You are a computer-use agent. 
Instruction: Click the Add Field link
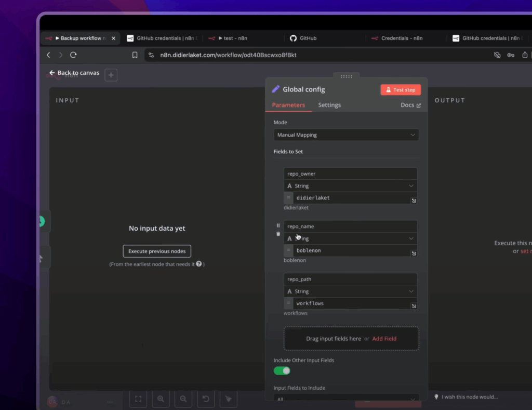tap(384, 339)
